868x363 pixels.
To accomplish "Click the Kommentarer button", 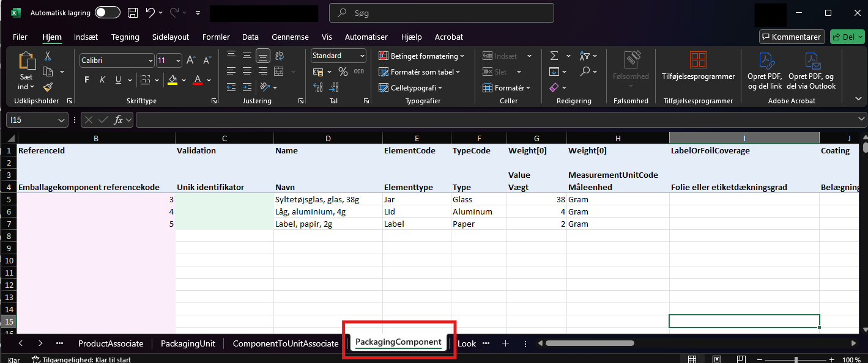I will click(792, 37).
